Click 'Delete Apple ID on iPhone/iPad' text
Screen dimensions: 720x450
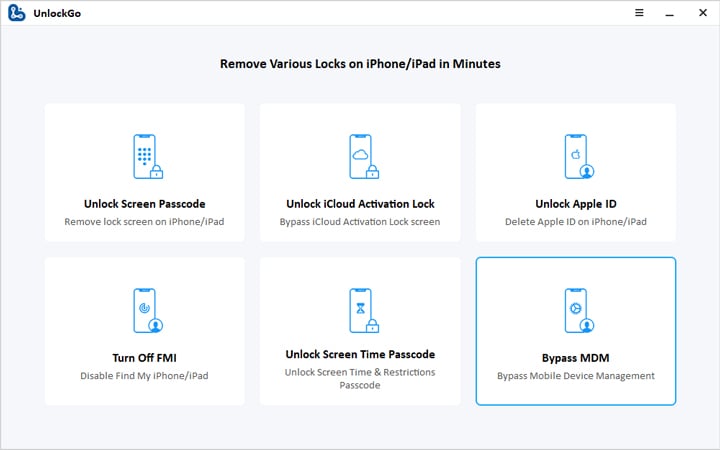tap(576, 222)
